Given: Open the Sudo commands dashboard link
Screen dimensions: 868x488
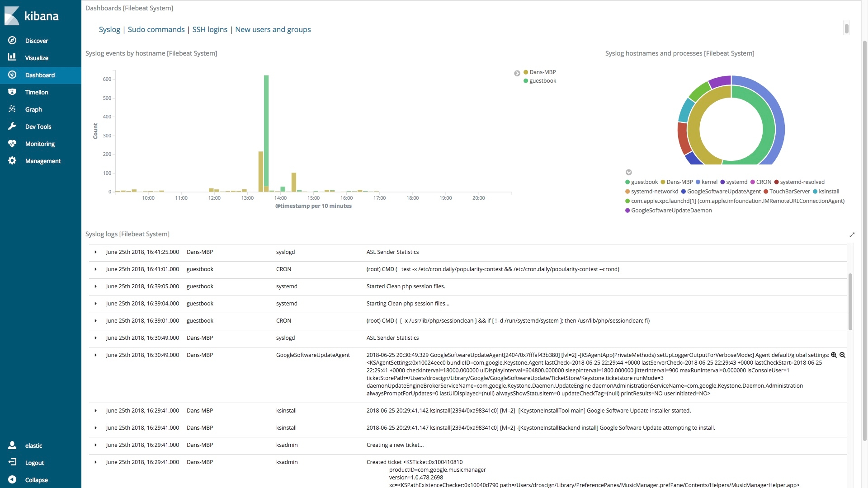Looking at the screenshot, I should pyautogui.click(x=156, y=29).
